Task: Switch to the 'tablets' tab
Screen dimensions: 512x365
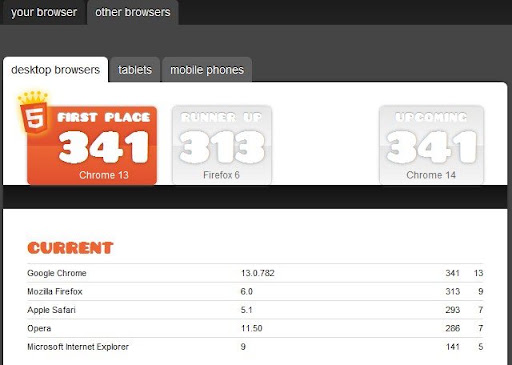Action: (135, 70)
